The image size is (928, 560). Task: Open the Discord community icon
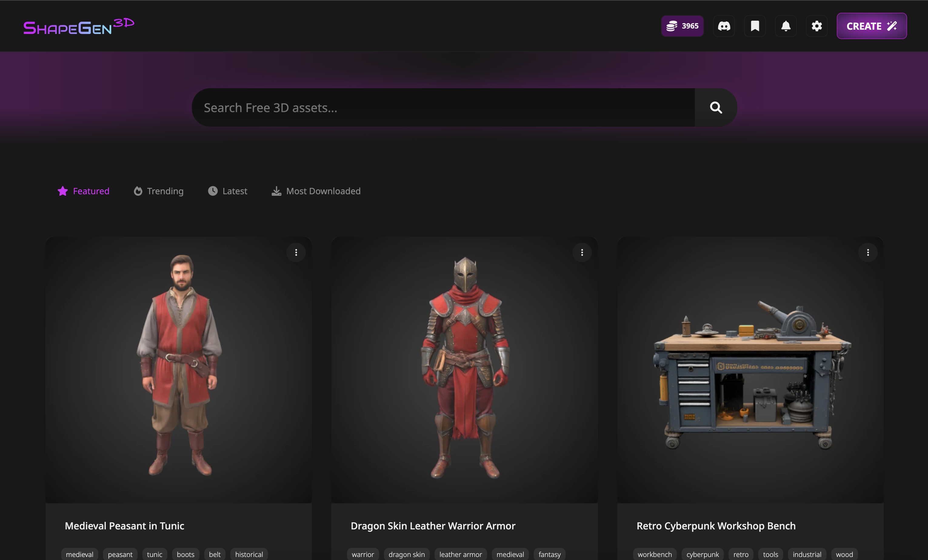[x=724, y=26]
